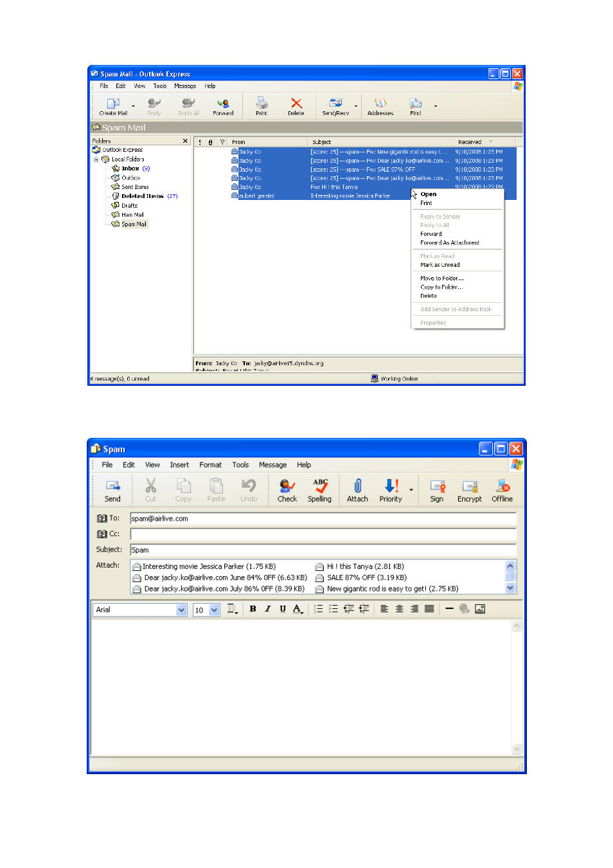The image size is (613, 868).
Task: Open the Arial font name dropdown
Action: (x=181, y=610)
